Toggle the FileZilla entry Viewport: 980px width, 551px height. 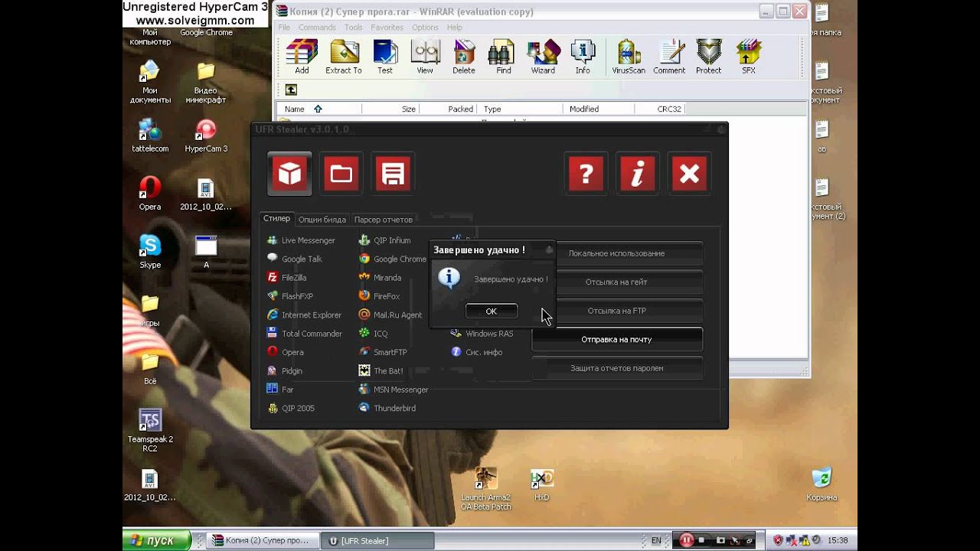point(286,278)
